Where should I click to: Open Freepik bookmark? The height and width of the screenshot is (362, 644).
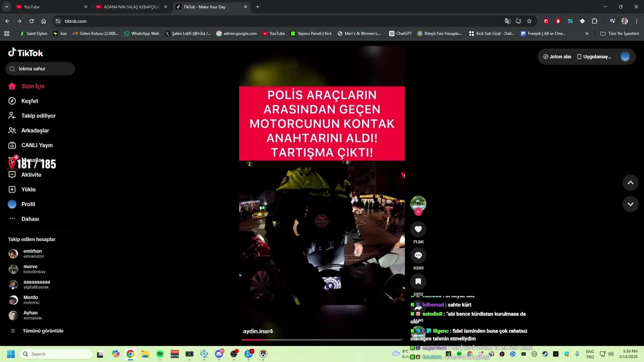click(x=543, y=34)
